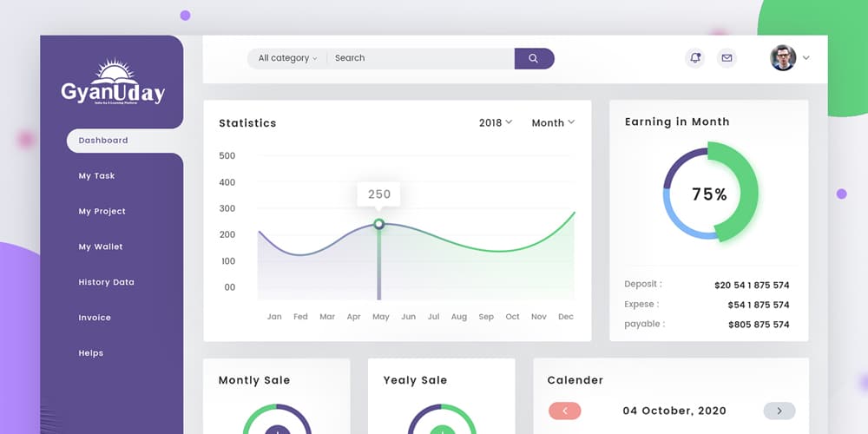Open notifications bell icon
The image size is (868, 434).
pos(694,58)
